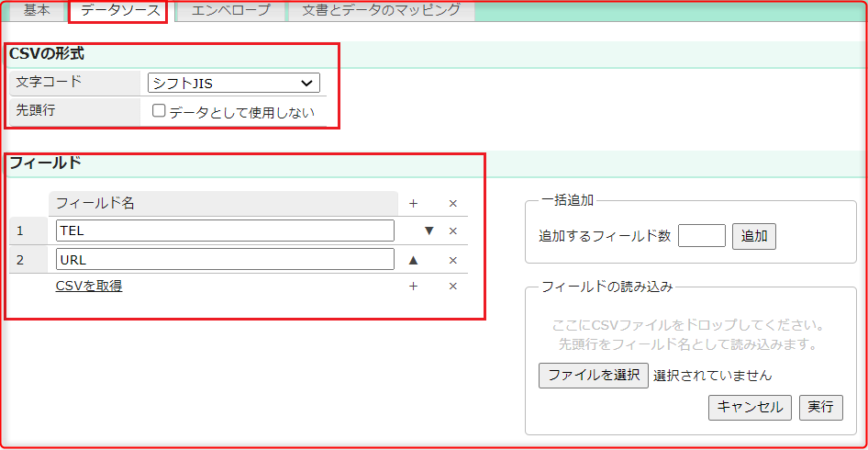Image resolution: width=868 pixels, height=450 pixels.
Task: Delete the URL field row
Action: [452, 260]
